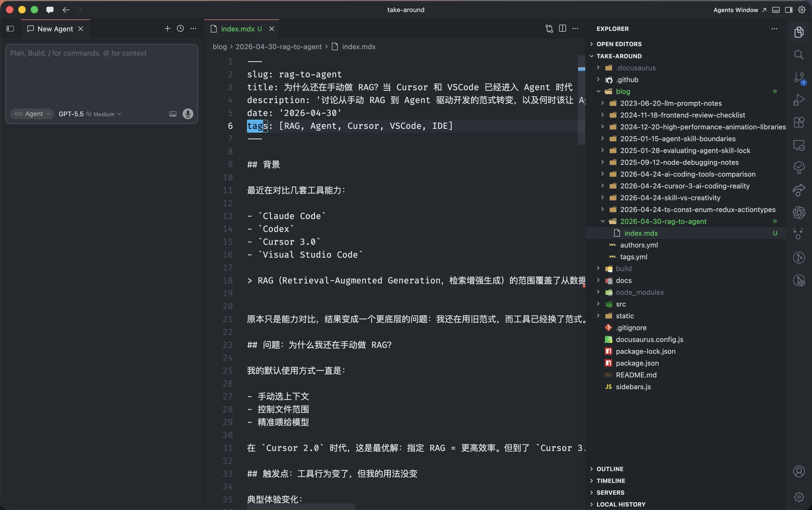Expand the SERVERS section
Image resolution: width=812 pixels, height=510 pixels.
pyautogui.click(x=686, y=492)
